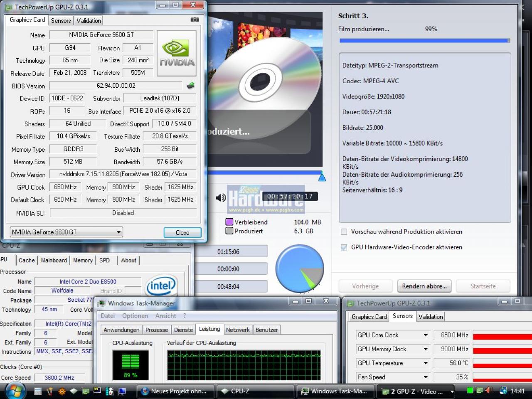
Task: Open the NVIDIA GeForce 9600 GT card dropdown
Action: tap(119, 232)
